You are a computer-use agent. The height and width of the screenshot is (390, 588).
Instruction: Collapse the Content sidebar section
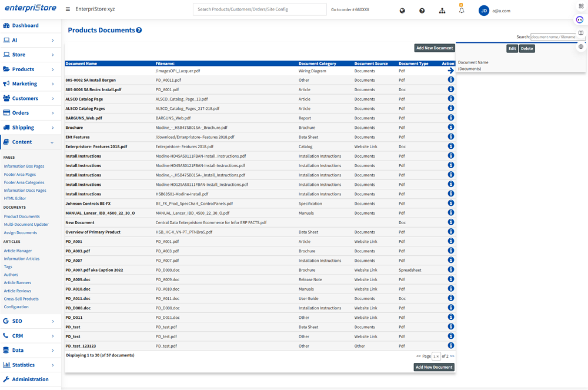click(31, 142)
